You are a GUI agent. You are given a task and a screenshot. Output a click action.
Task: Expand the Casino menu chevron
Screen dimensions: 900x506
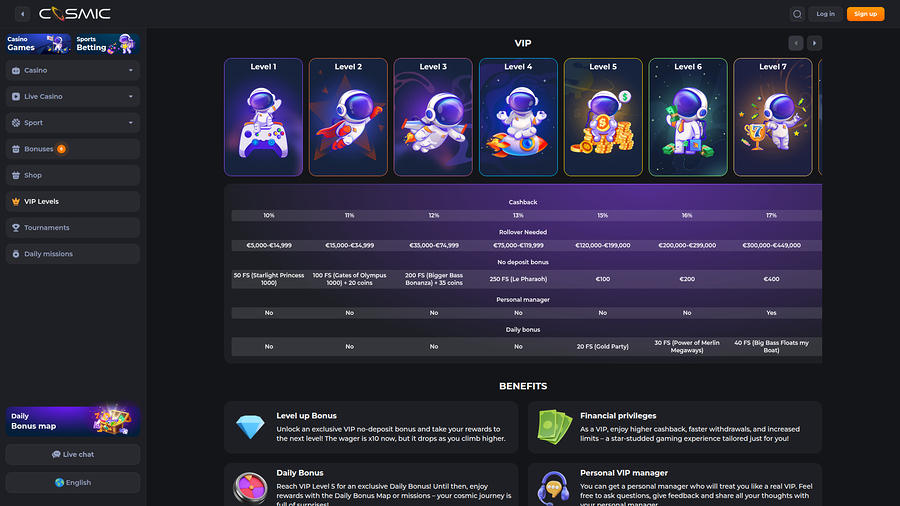coord(130,71)
